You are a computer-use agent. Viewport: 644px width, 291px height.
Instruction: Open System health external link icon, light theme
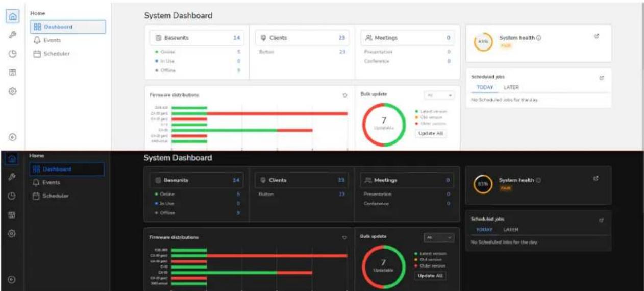[x=597, y=36]
